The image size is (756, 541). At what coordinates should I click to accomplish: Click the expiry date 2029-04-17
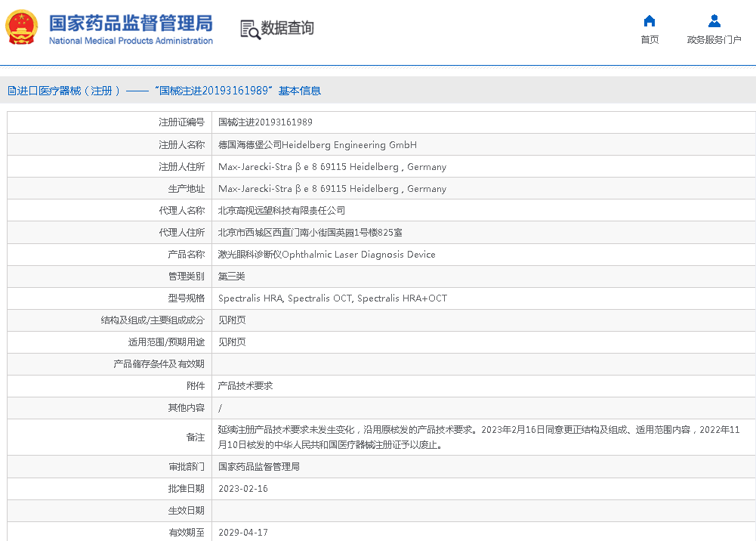pos(243,533)
